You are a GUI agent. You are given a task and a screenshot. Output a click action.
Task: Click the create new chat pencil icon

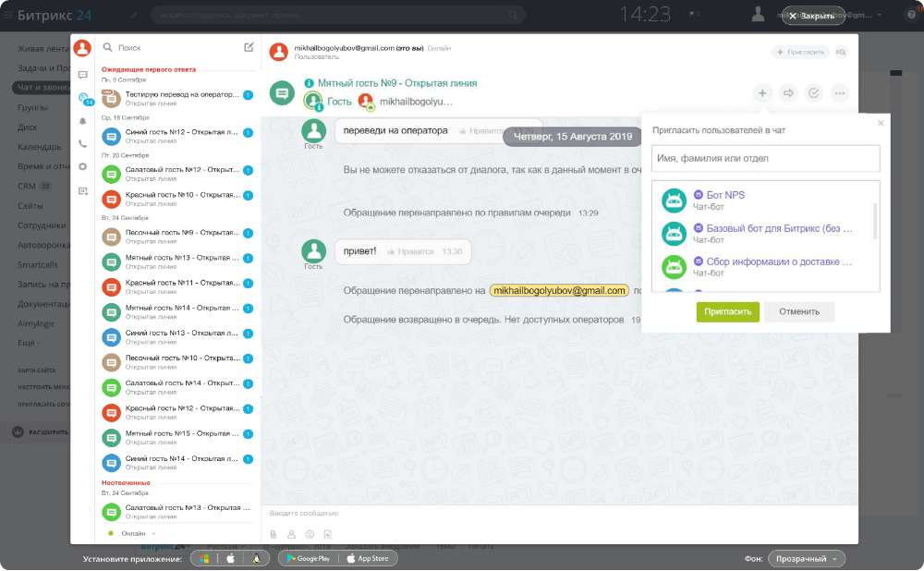tap(249, 47)
